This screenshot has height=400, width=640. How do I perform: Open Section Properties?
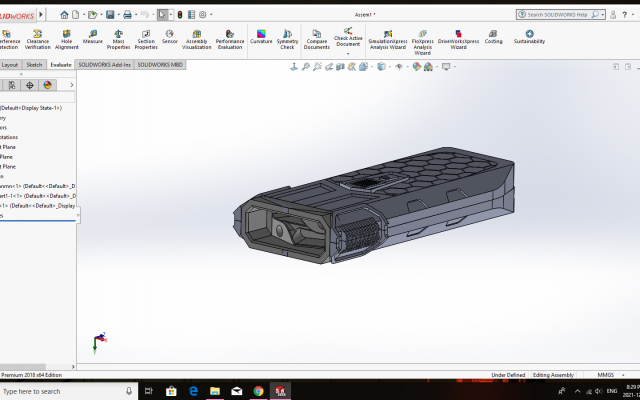tap(146, 40)
